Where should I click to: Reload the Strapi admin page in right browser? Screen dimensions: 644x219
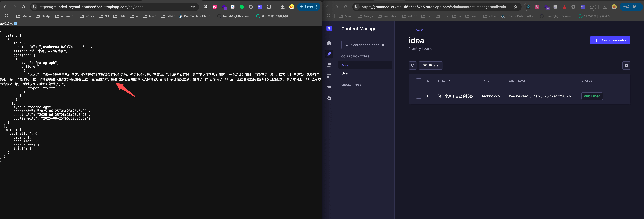346,7
